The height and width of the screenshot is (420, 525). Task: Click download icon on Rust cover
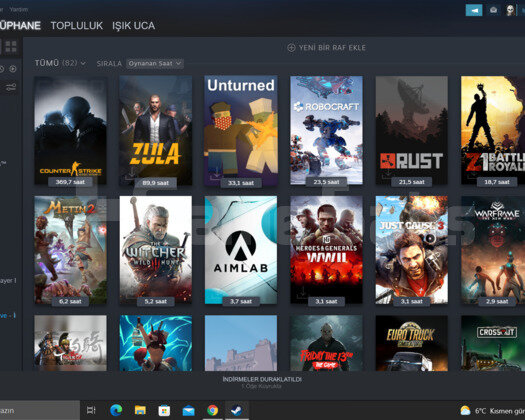point(387,175)
